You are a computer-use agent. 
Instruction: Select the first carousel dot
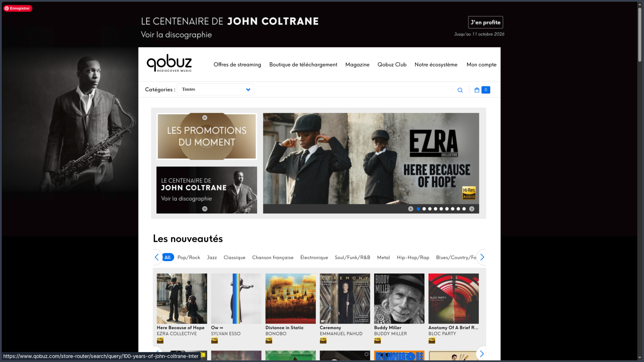coord(418,209)
